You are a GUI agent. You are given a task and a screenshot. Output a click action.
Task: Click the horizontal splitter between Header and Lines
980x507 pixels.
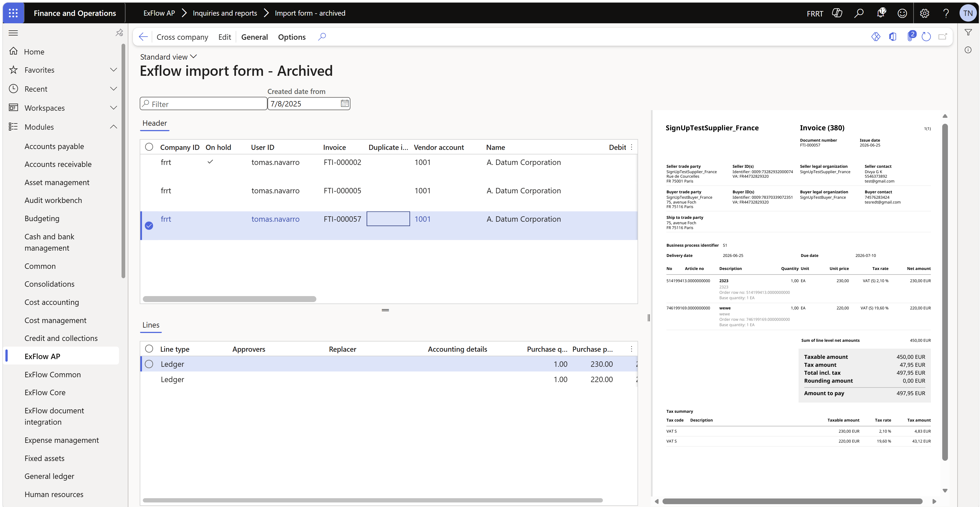click(385, 310)
